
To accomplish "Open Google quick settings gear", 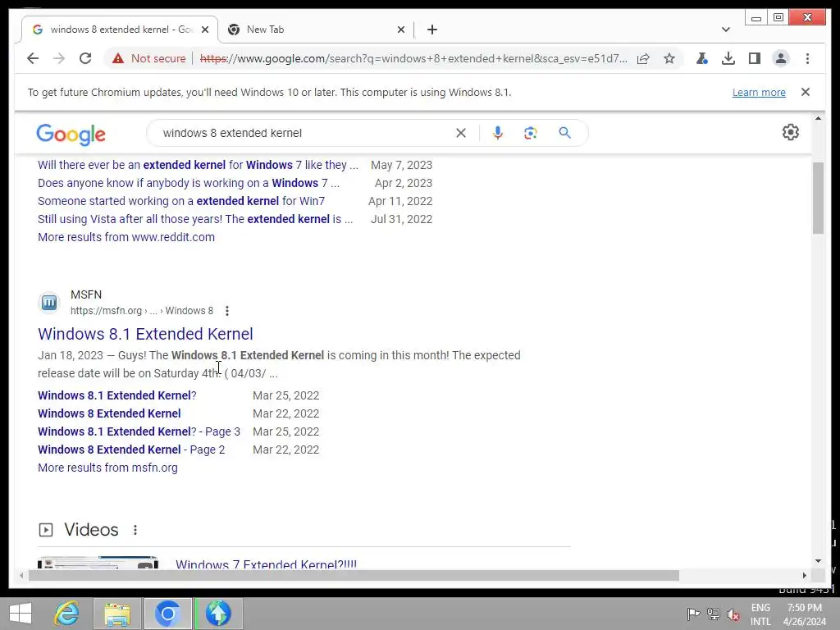I will 790,132.
